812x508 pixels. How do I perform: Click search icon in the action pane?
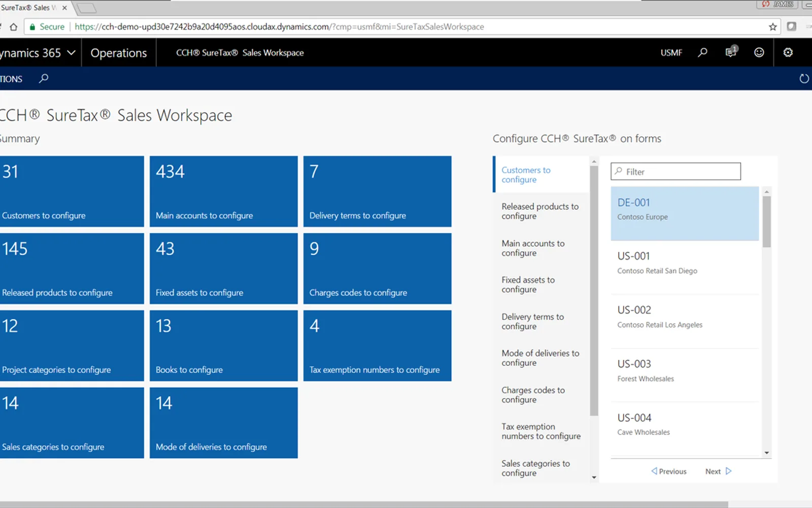pos(44,78)
